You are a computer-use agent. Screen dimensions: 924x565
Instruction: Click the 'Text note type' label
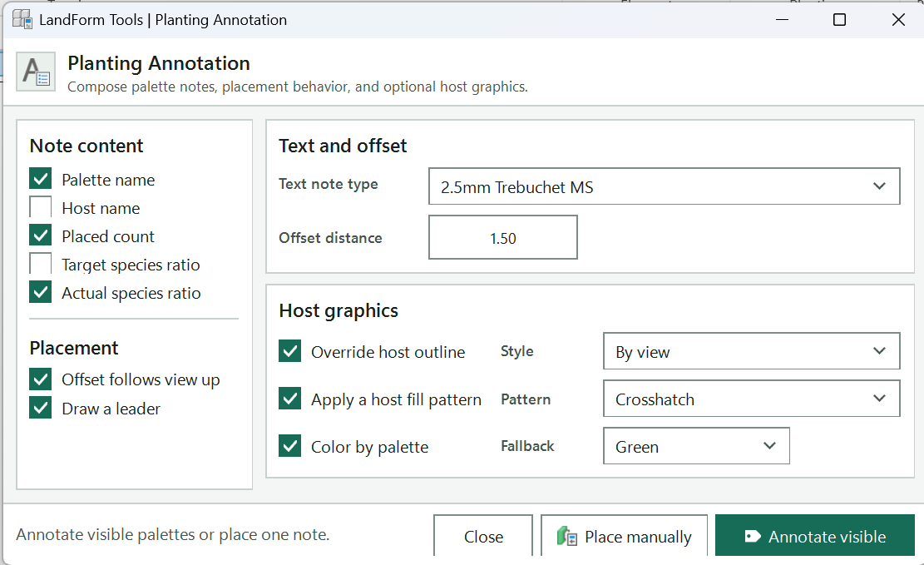[x=329, y=184]
